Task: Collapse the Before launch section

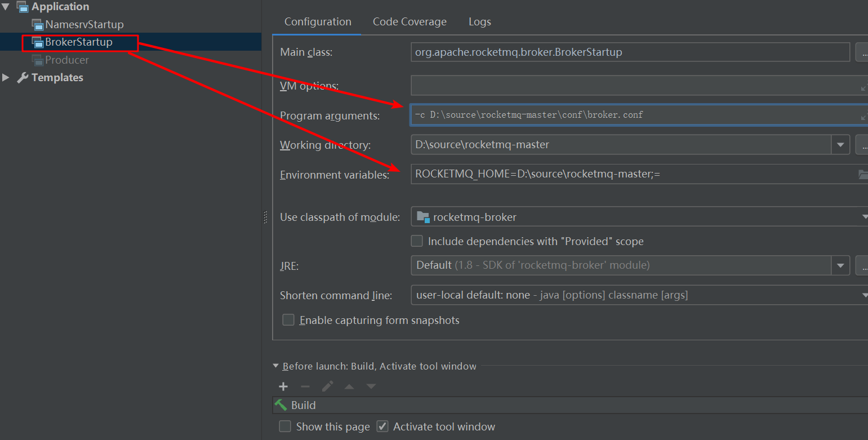Action: (275, 366)
